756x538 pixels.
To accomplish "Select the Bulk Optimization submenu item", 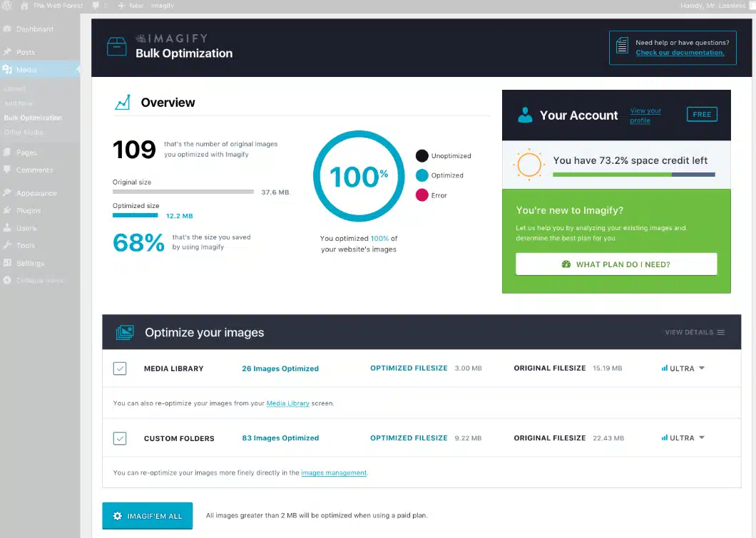I will click(x=33, y=118).
